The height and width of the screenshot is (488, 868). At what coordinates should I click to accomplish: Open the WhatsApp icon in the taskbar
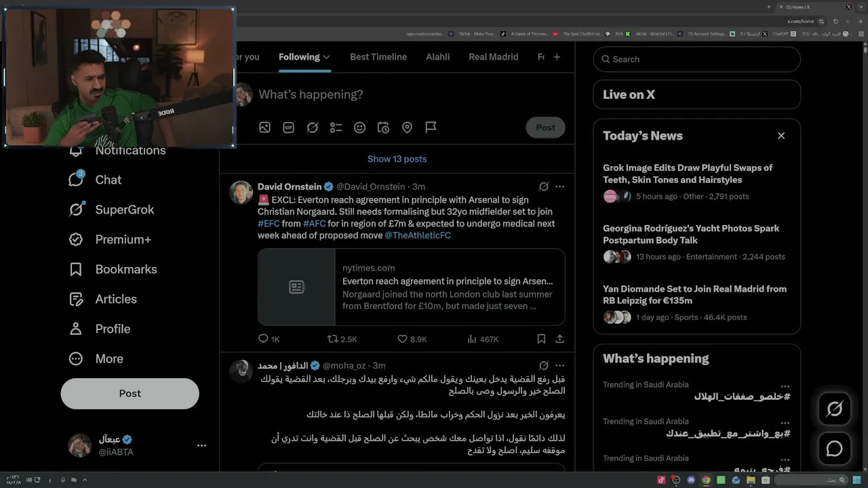[721, 480]
